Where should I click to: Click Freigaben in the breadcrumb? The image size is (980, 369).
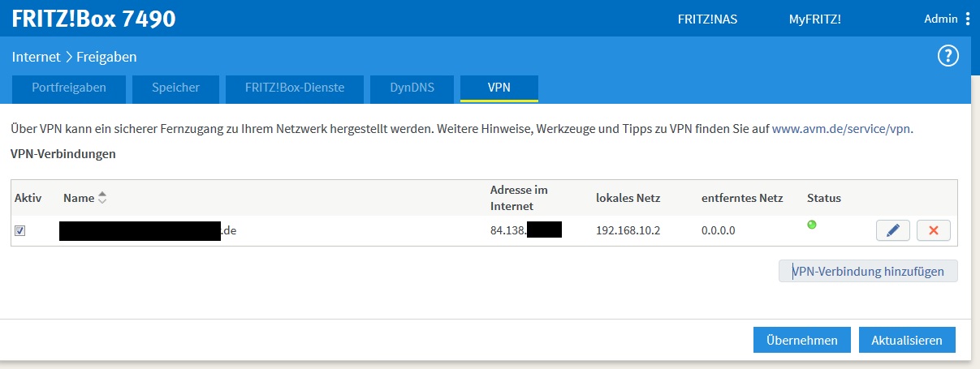(x=106, y=57)
